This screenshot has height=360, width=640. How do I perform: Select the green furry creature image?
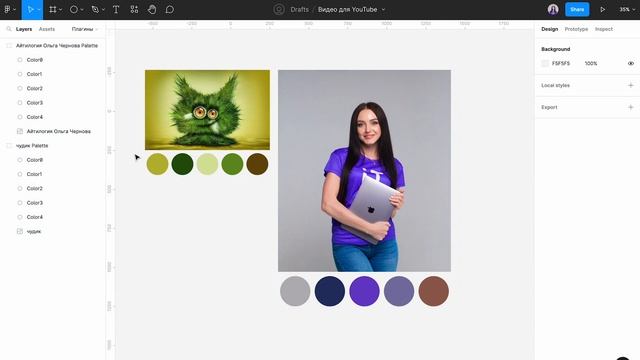[x=207, y=110]
